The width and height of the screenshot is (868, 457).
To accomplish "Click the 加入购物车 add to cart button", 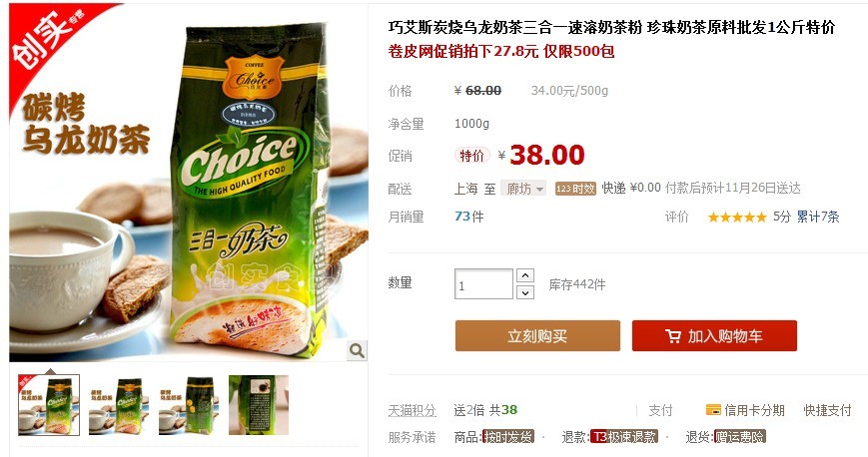I will coord(714,336).
